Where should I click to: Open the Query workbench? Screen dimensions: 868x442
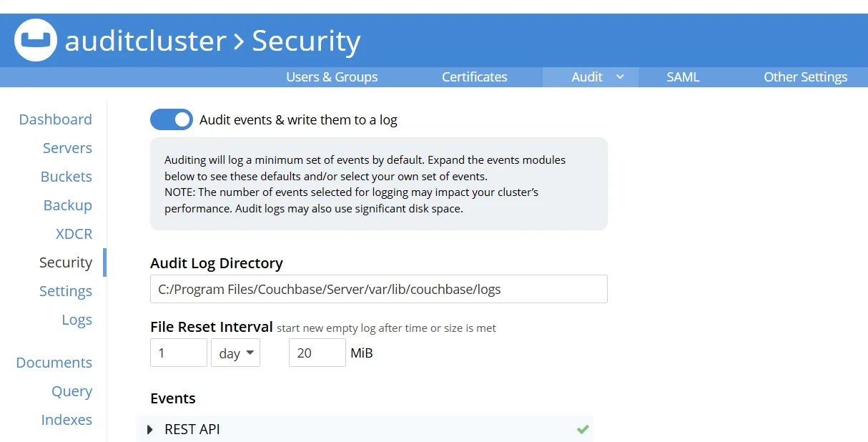click(71, 391)
